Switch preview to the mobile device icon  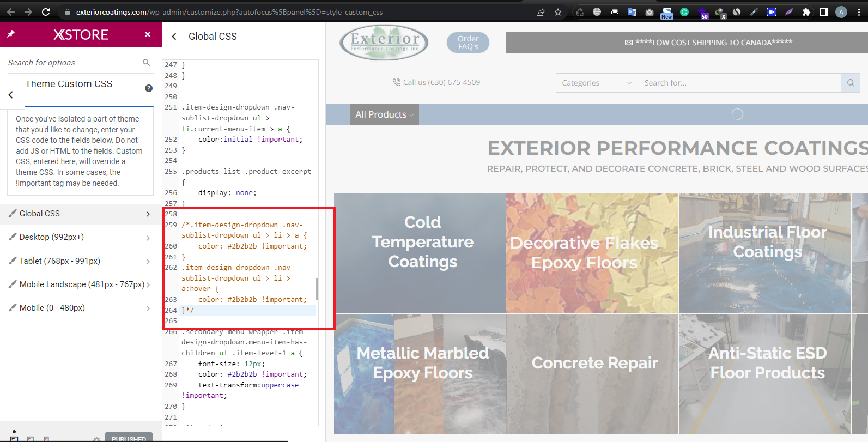tap(46, 439)
